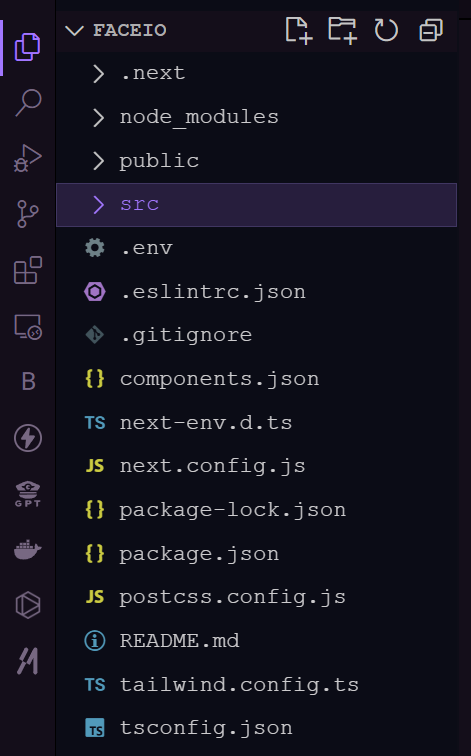Open the Source Control view

click(27, 214)
